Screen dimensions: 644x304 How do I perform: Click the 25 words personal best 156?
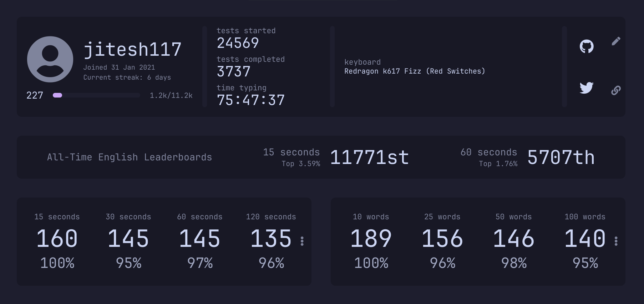click(x=442, y=239)
